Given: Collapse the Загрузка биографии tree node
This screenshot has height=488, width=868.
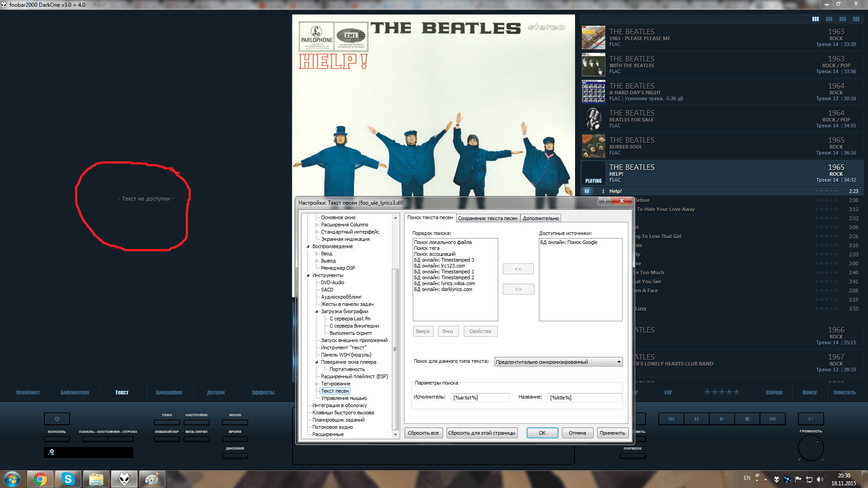Looking at the screenshot, I should 316,311.
